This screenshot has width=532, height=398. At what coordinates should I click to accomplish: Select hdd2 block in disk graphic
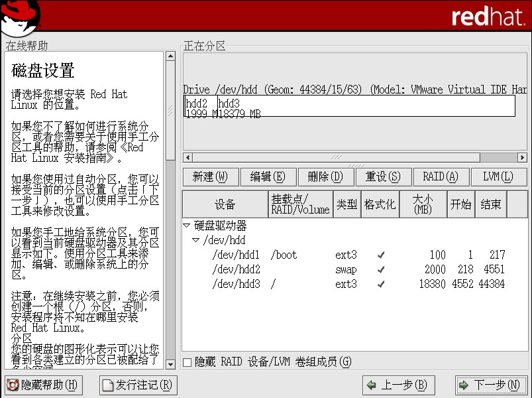[x=201, y=106]
